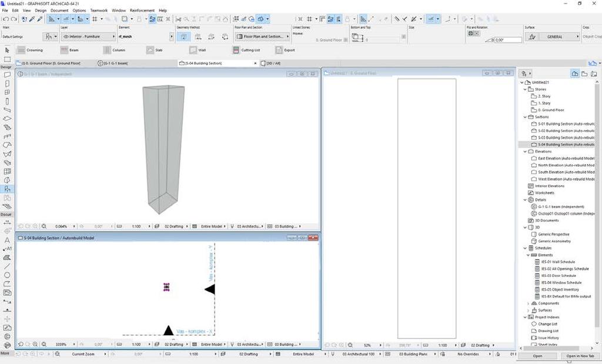Open the More toolbox group

[x=5, y=353]
